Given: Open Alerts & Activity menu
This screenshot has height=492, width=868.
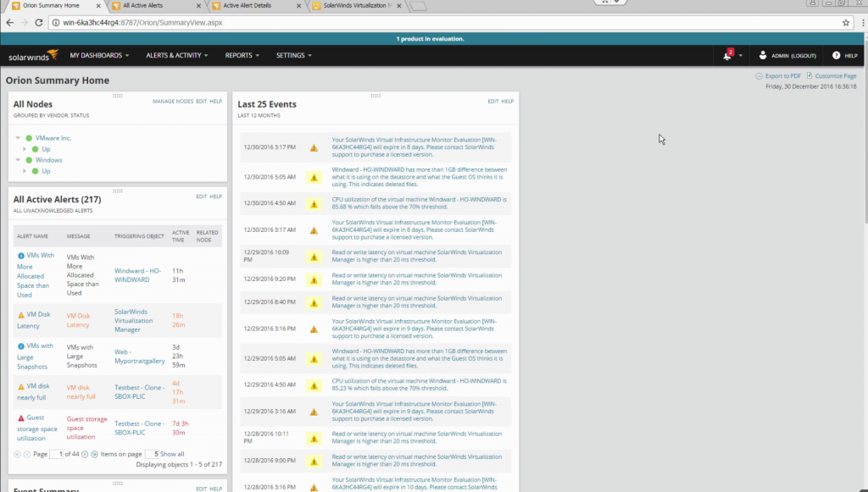Looking at the screenshot, I should coord(177,55).
